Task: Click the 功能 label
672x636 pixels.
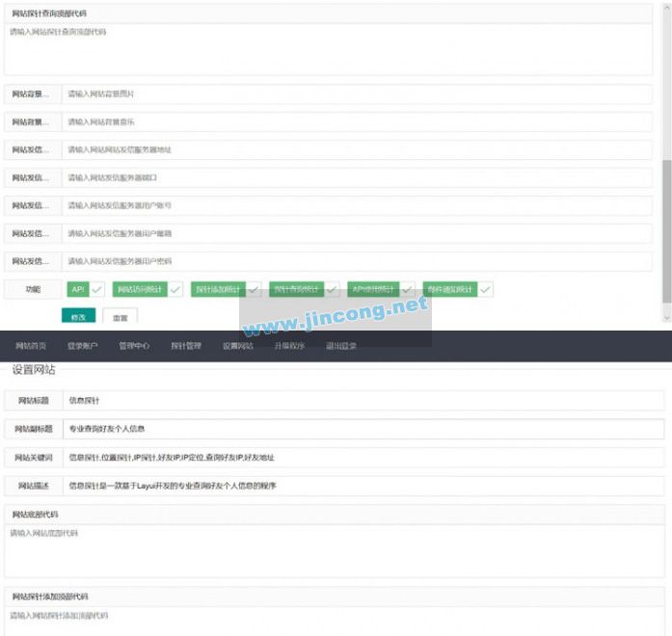Action: tap(33, 289)
